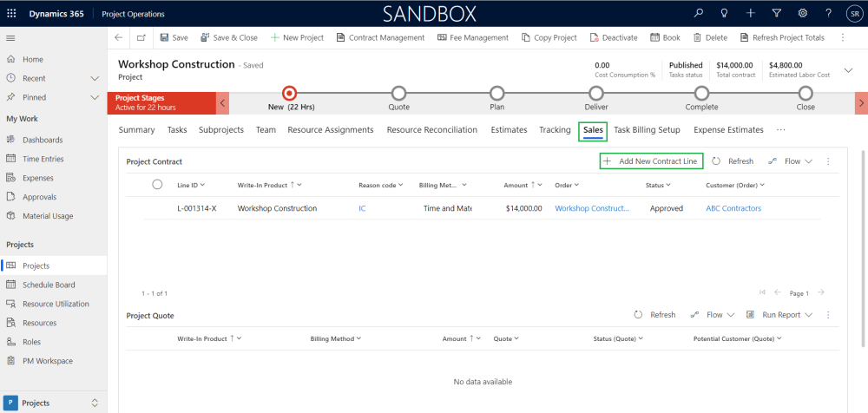Switch to the Tasks tab
Image resolution: width=868 pixels, height=413 pixels.
[x=177, y=129]
